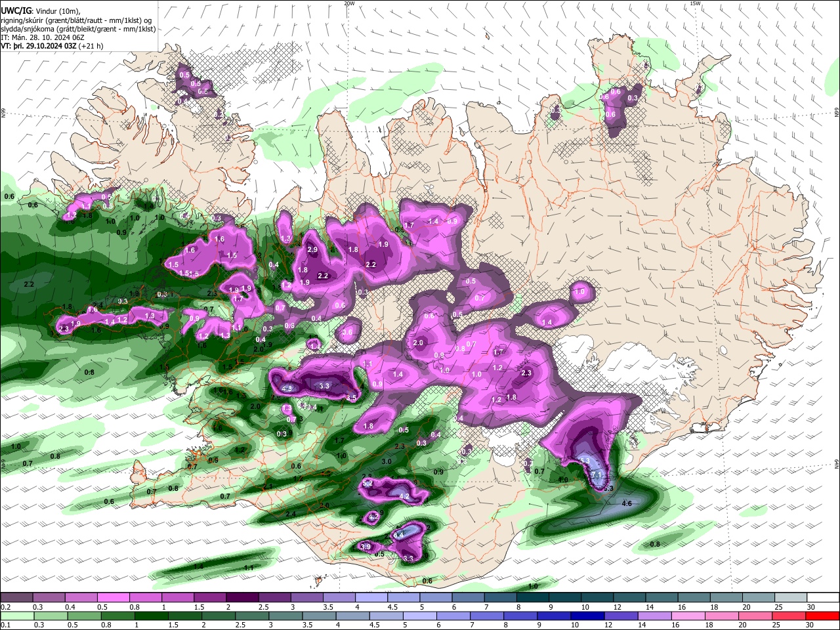The width and height of the screenshot is (840, 630).
Task: Click the '3.9' value near the south coast
Action: [366, 547]
